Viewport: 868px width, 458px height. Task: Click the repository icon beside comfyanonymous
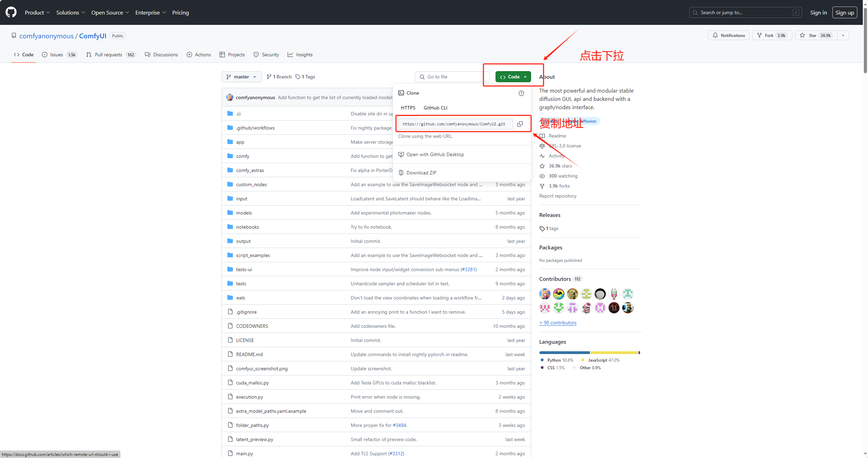click(x=14, y=36)
